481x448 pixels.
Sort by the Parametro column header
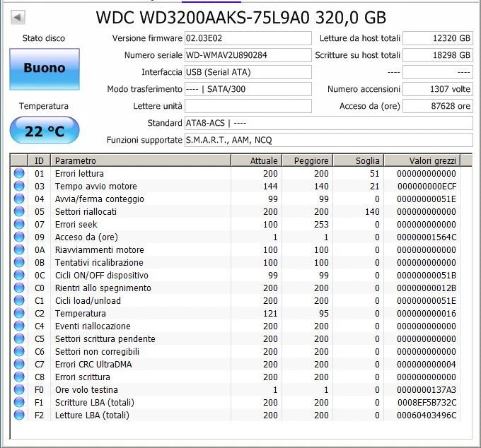pyautogui.click(x=141, y=160)
